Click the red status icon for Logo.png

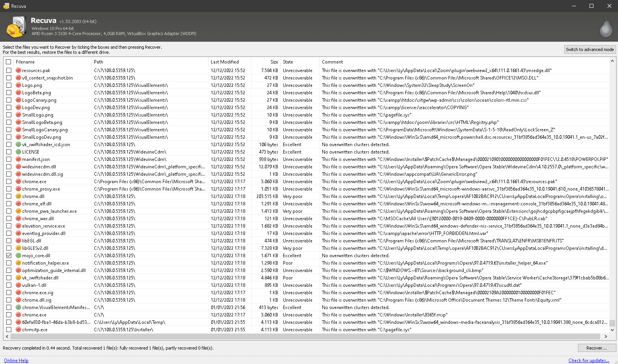pyautogui.click(x=18, y=85)
